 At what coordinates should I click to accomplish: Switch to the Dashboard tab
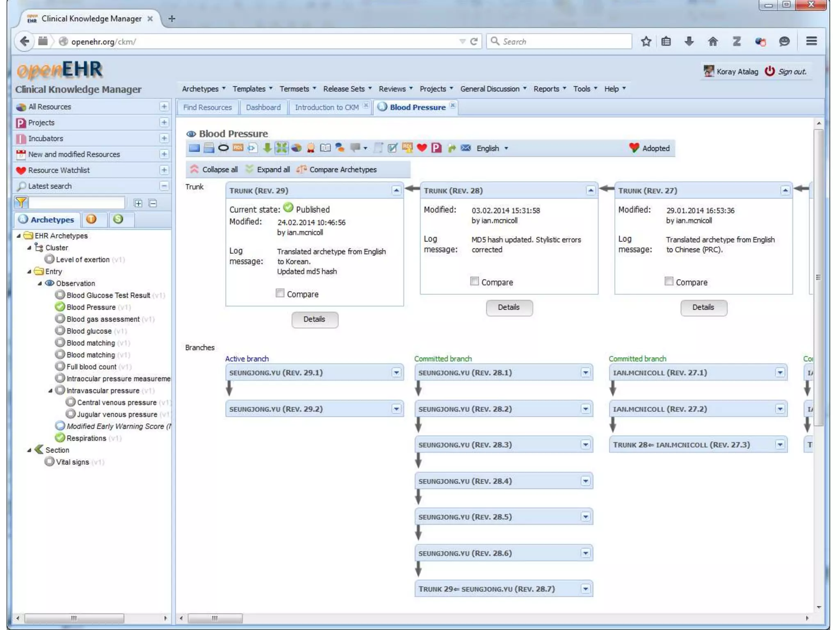pyautogui.click(x=263, y=107)
